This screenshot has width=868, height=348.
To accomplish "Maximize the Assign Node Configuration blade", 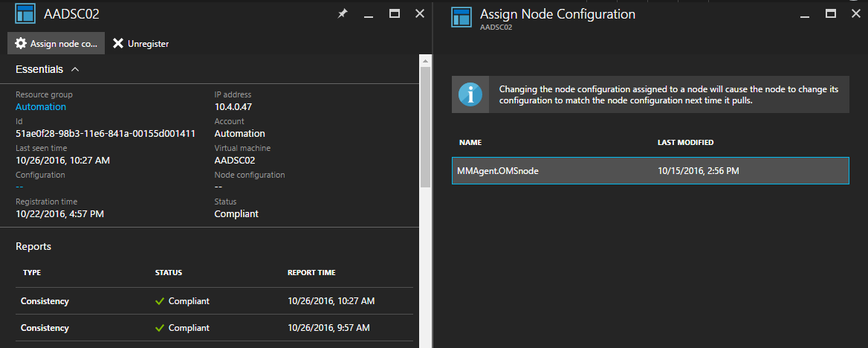I will [x=831, y=14].
